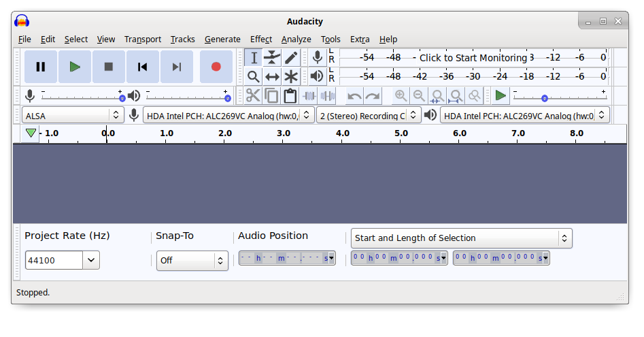Stop audio with the Stop button

pyautogui.click(x=108, y=67)
